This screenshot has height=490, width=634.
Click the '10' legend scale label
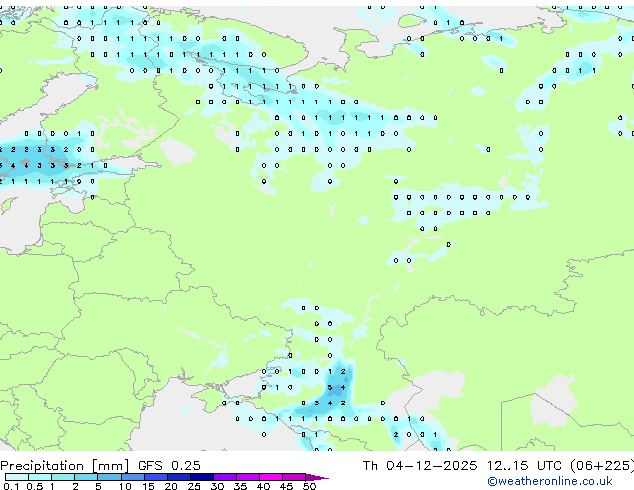click(x=125, y=486)
